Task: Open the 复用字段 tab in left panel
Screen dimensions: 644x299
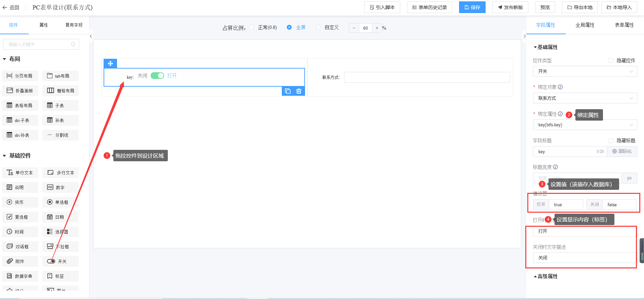Action: (x=74, y=25)
